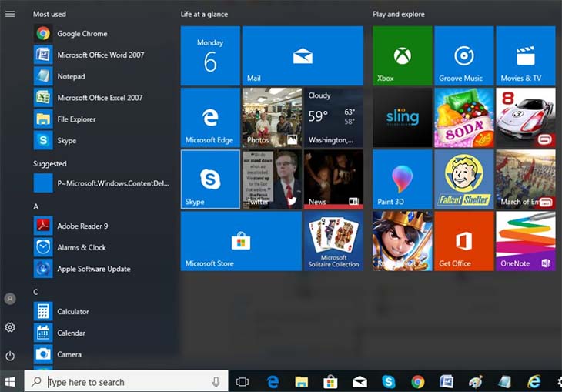Launch Microsoft Office Word 2007
This screenshot has width=562, height=392.
pos(104,55)
